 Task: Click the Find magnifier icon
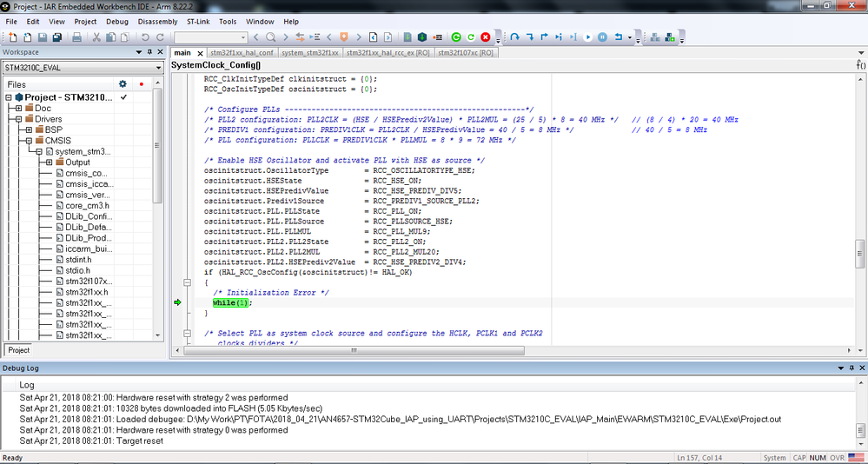[271, 37]
